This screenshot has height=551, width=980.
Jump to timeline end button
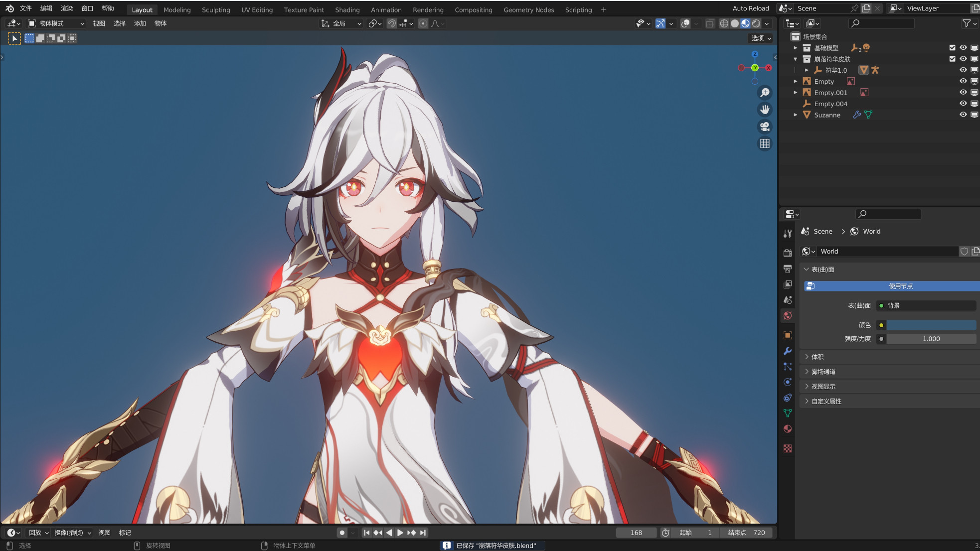click(x=423, y=533)
